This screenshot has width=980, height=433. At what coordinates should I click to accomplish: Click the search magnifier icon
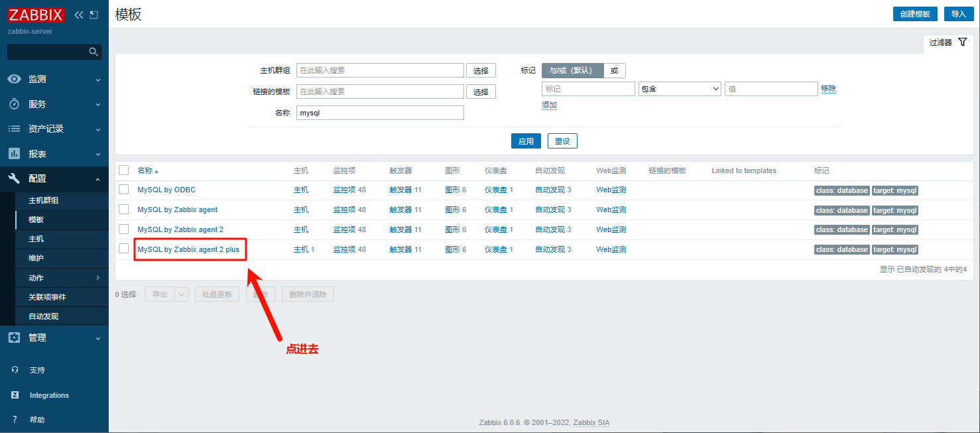pyautogui.click(x=93, y=52)
